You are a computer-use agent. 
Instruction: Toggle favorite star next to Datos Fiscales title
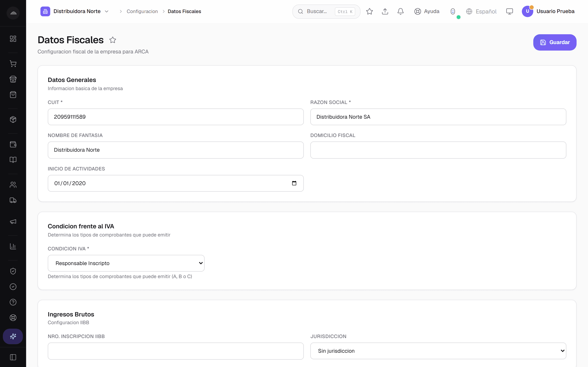[x=112, y=40]
